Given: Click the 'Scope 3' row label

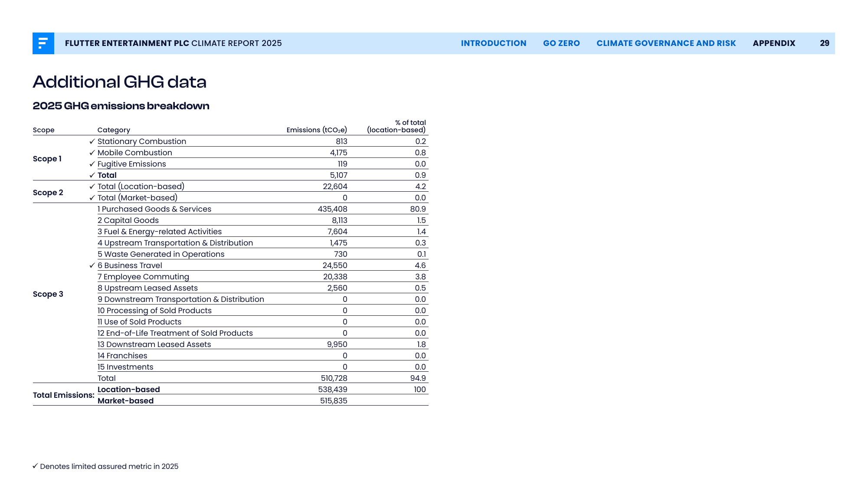Looking at the screenshot, I should click(x=48, y=294).
